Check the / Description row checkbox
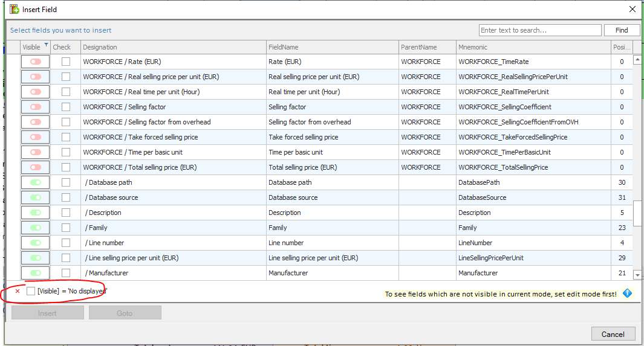This screenshot has height=346, width=644. (x=65, y=213)
